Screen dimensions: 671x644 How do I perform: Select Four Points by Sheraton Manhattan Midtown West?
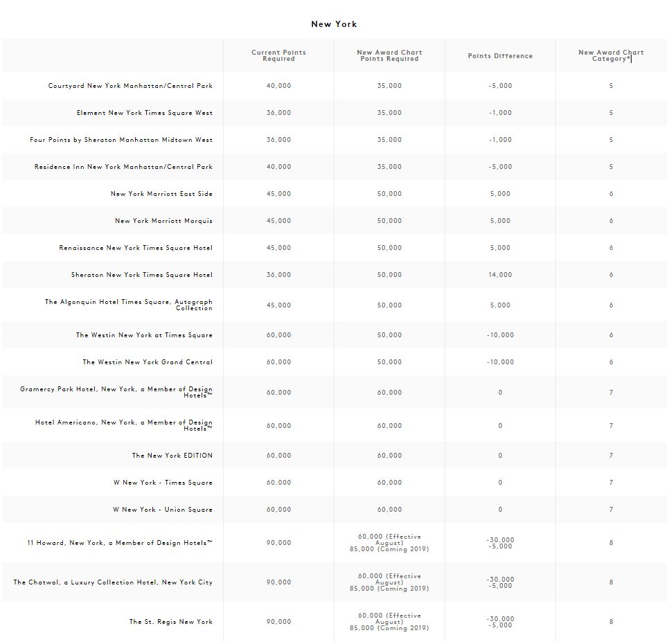pos(121,139)
